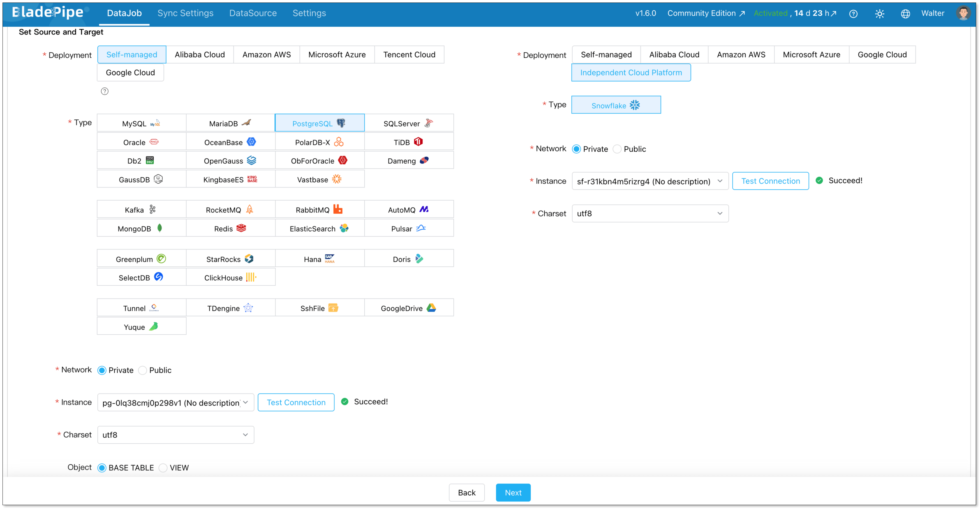Select Db2 database type

(x=142, y=161)
